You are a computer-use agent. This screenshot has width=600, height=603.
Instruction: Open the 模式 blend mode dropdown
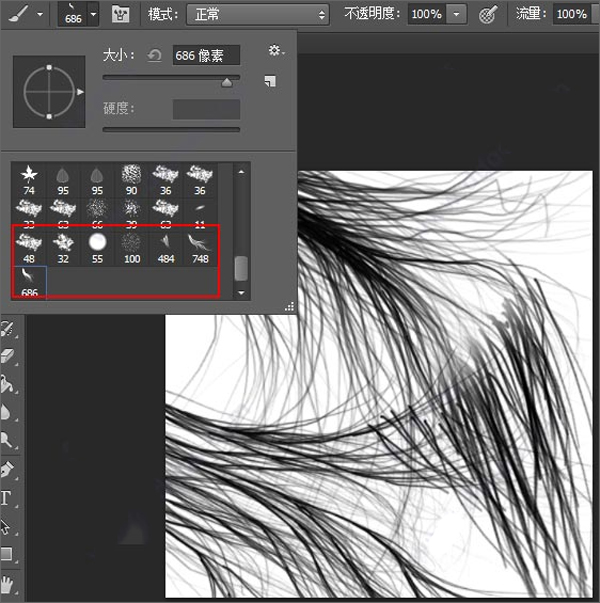coord(258,15)
